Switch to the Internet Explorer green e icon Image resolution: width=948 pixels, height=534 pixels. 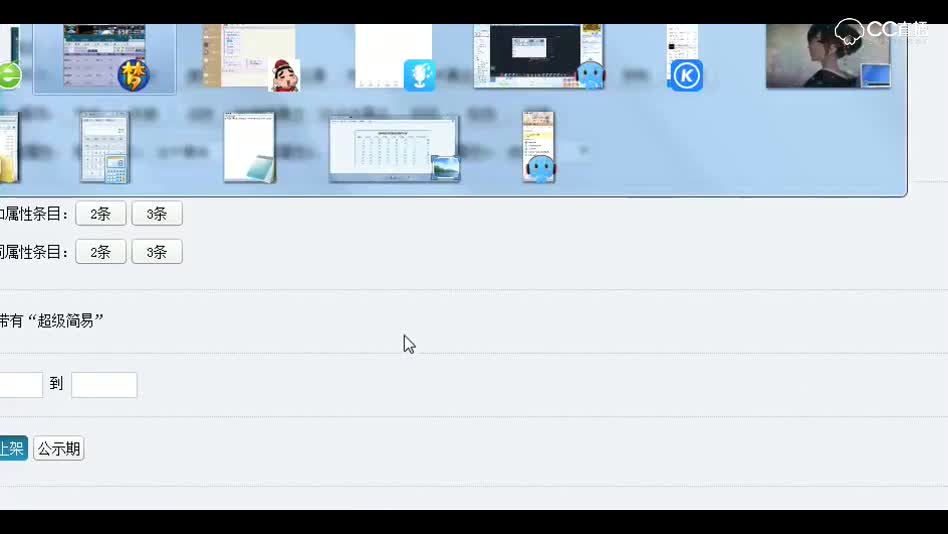click(10, 76)
